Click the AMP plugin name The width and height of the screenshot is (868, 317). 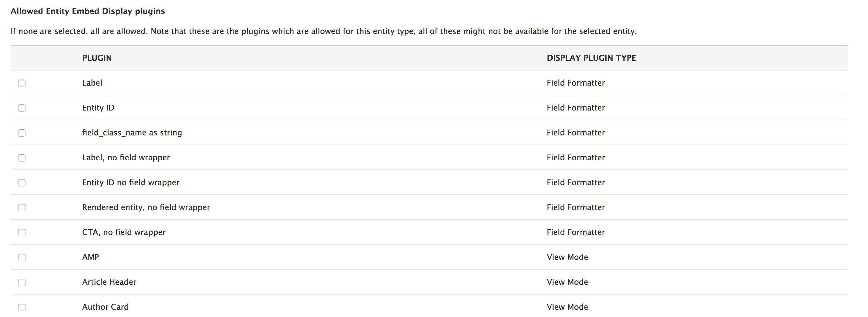(91, 257)
